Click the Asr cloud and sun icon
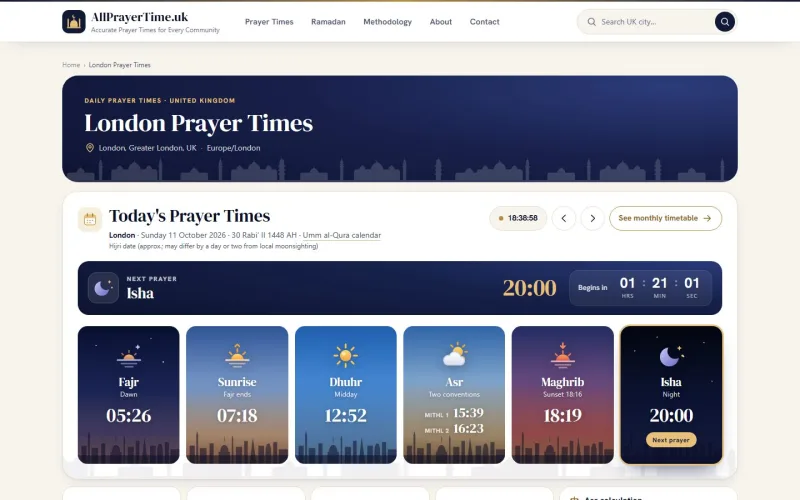The width and height of the screenshot is (800, 500). (x=454, y=355)
